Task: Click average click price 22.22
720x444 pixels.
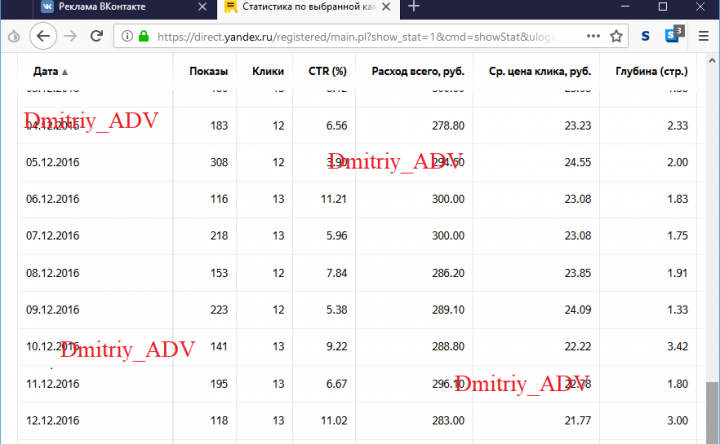Action: pos(578,347)
